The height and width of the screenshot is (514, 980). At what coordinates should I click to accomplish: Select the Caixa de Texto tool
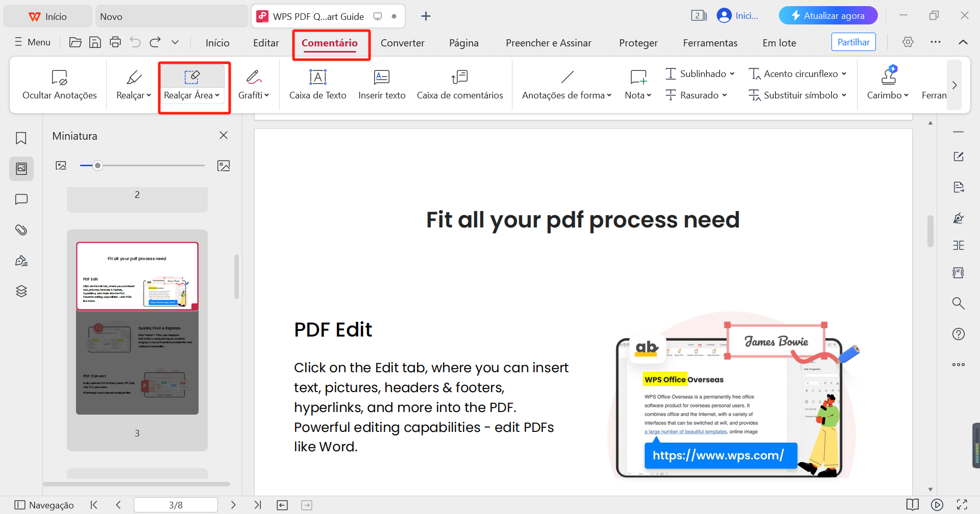317,84
